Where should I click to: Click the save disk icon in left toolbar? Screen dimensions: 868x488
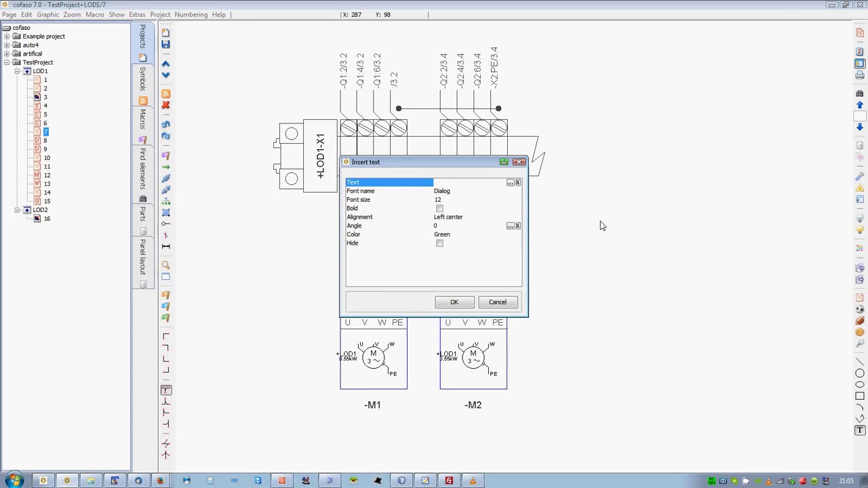tap(165, 45)
